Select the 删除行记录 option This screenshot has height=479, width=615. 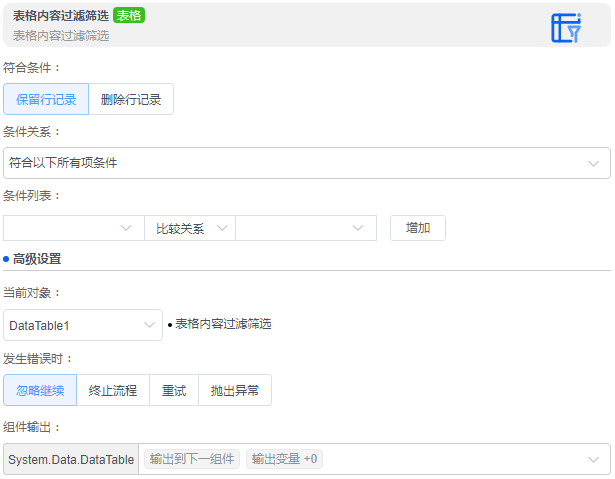coord(131,99)
